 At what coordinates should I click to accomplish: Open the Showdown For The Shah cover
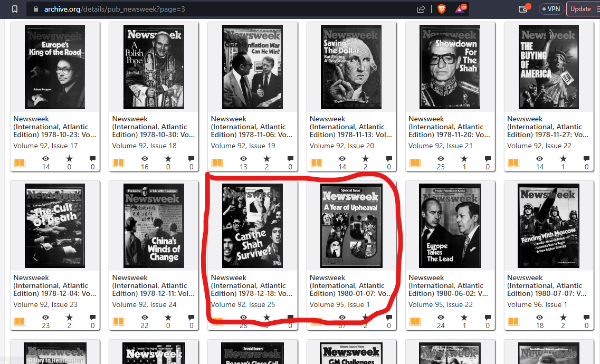tap(450, 67)
